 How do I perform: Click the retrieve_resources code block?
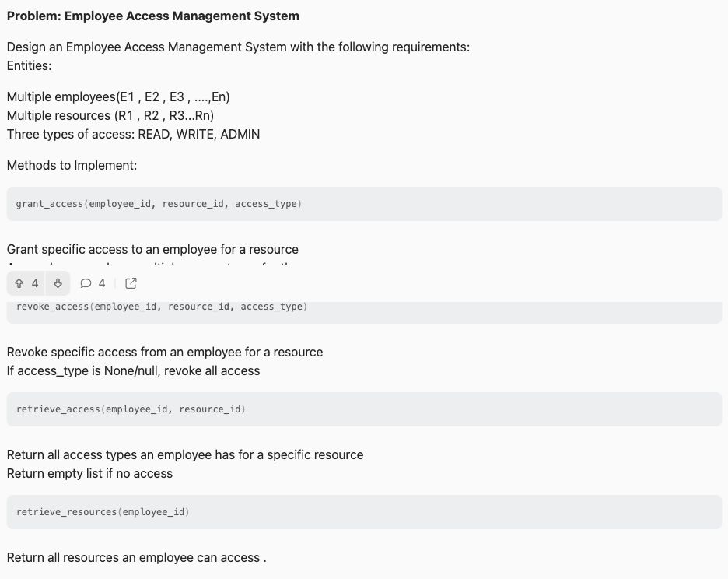click(x=364, y=512)
